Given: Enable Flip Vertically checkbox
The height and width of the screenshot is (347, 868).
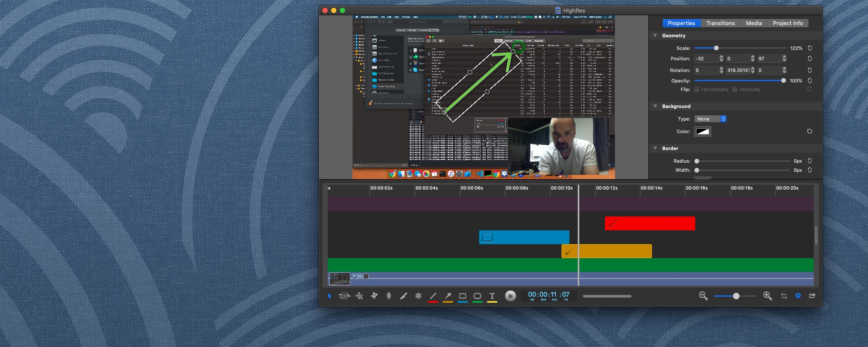Looking at the screenshot, I should tap(735, 89).
